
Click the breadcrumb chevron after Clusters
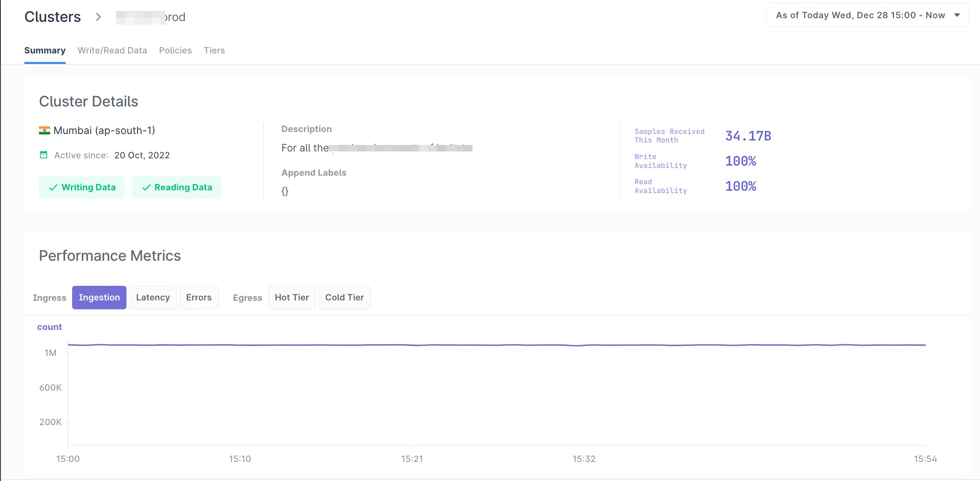pos(98,17)
